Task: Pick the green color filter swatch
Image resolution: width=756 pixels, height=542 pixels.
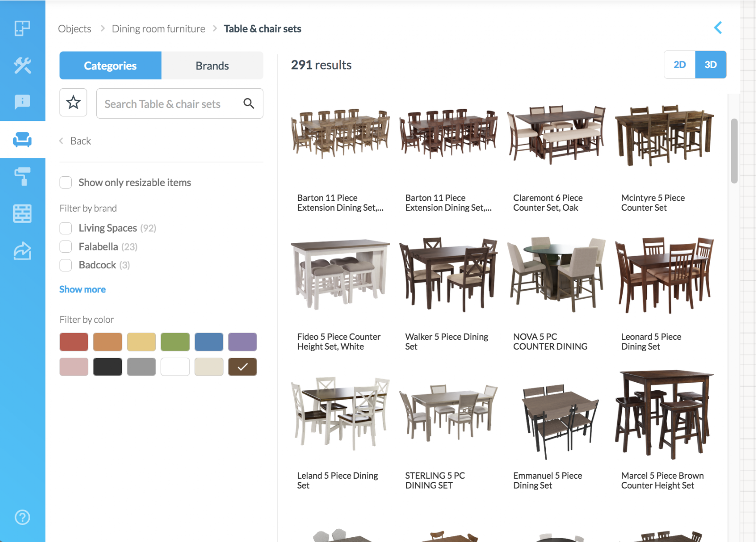Action: pyautogui.click(x=175, y=342)
